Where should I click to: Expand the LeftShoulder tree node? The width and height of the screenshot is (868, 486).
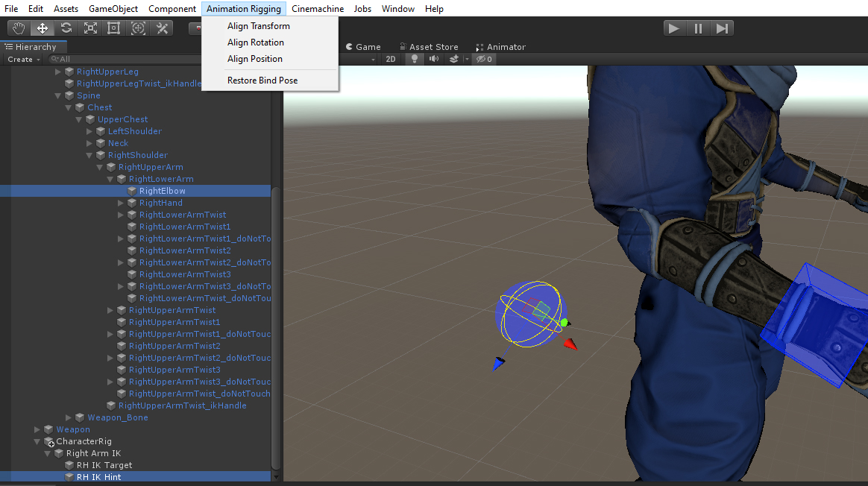point(90,131)
